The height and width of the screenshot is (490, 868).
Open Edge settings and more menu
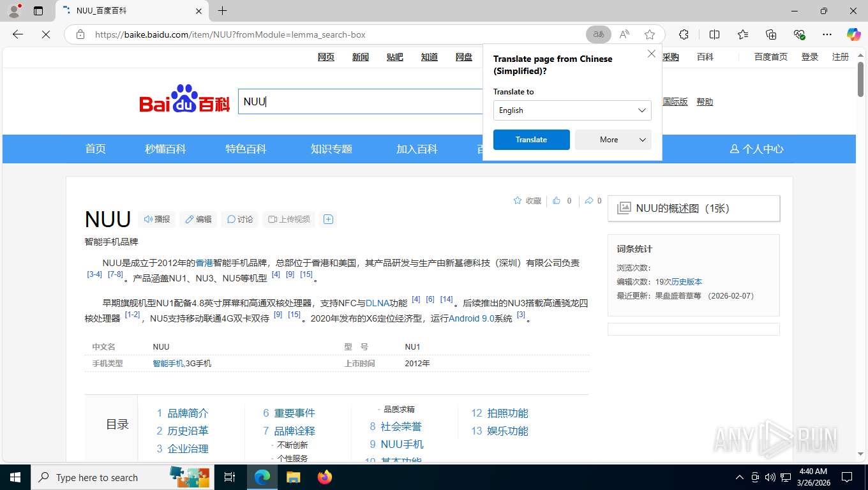pyautogui.click(x=827, y=34)
